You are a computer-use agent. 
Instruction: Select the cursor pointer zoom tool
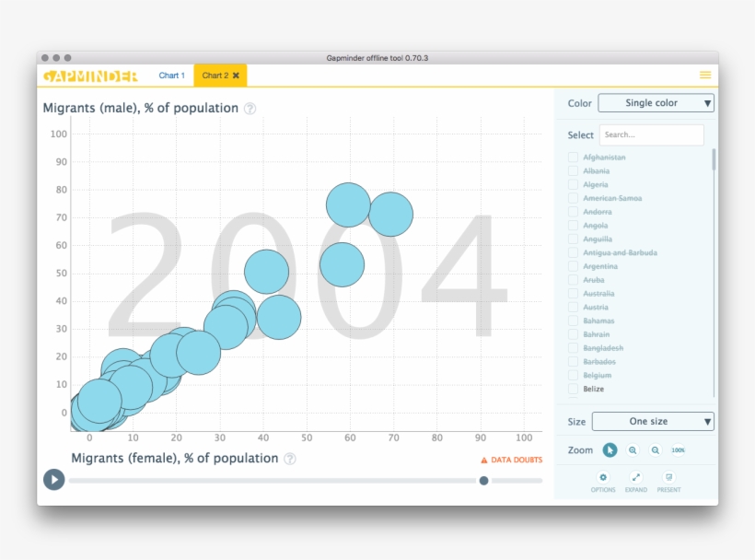click(610, 449)
